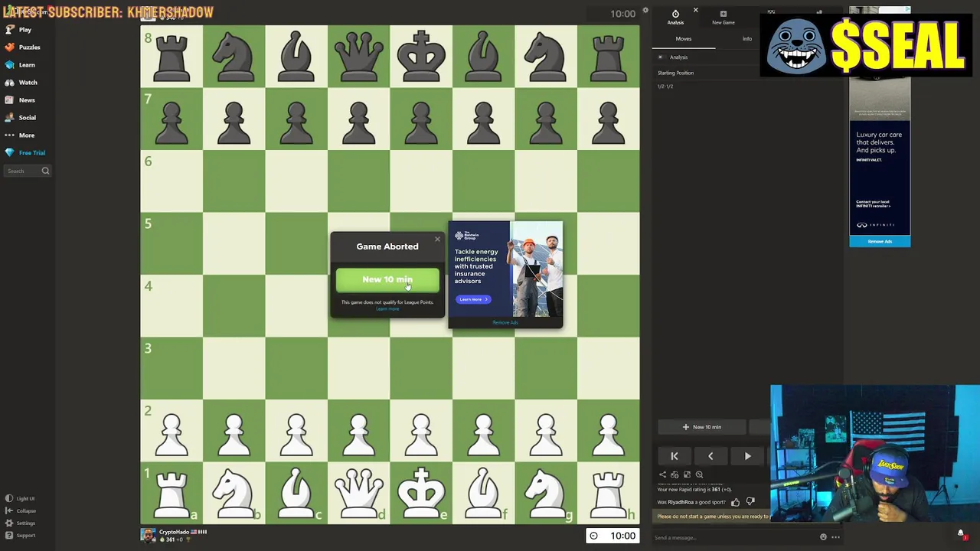Click the white rook on h1

609,494
